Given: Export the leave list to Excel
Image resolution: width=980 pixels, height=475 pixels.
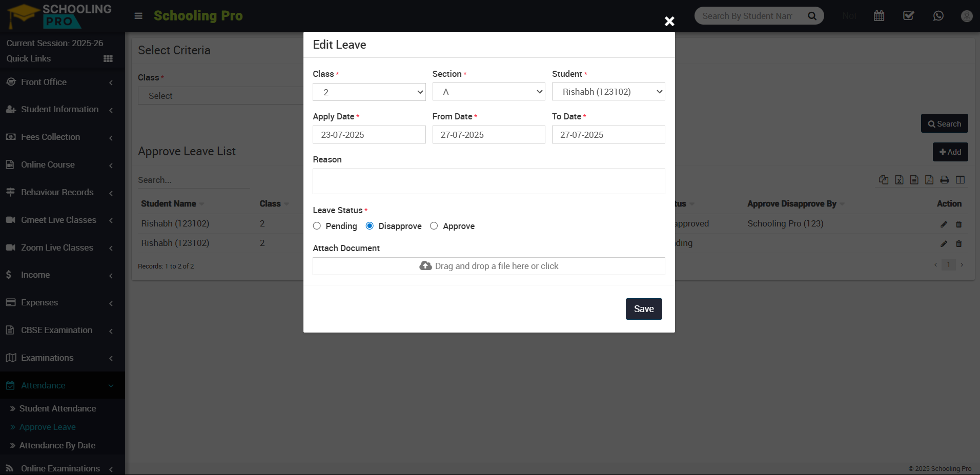Looking at the screenshot, I should click(x=899, y=180).
